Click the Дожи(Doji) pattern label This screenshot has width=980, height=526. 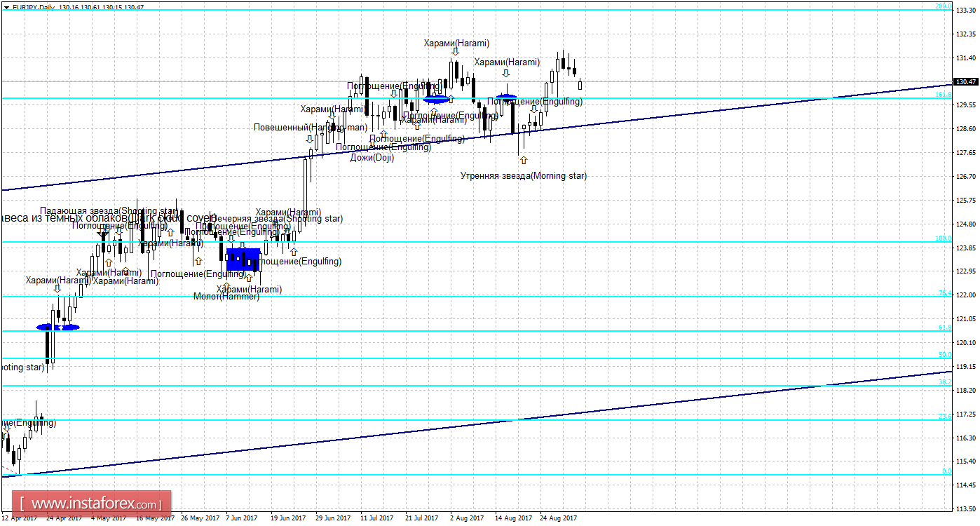tap(372, 158)
